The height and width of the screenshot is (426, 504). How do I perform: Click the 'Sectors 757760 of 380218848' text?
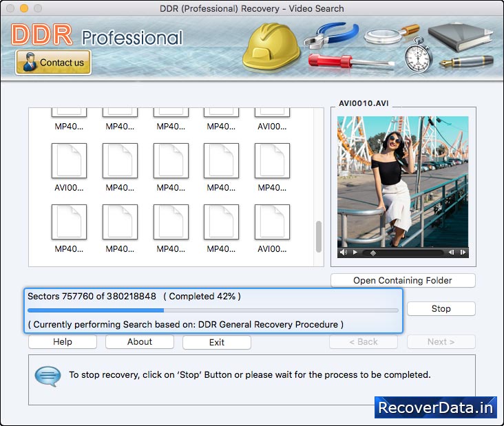tap(92, 296)
